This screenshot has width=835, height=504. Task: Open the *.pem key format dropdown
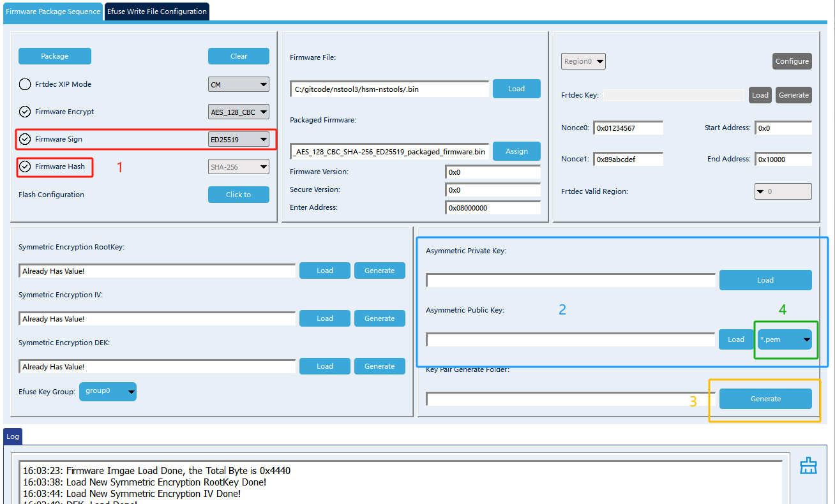(785, 339)
